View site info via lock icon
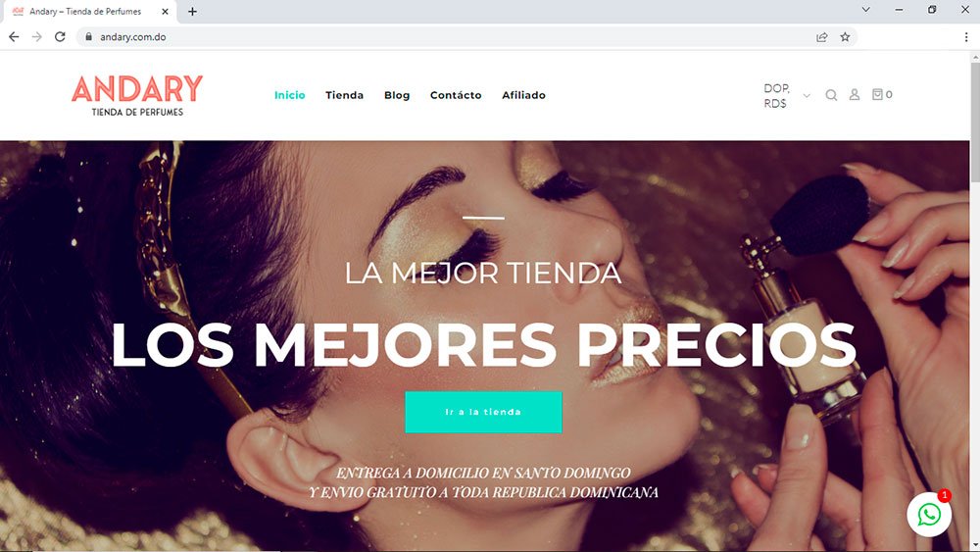Image resolution: width=980 pixels, height=552 pixels. pos(89,37)
